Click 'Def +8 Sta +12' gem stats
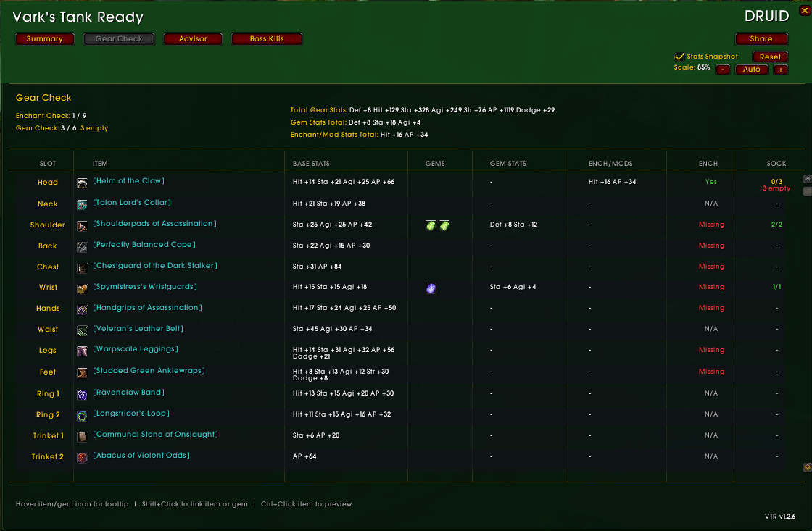Screen dimensions: 812x531 514,225
